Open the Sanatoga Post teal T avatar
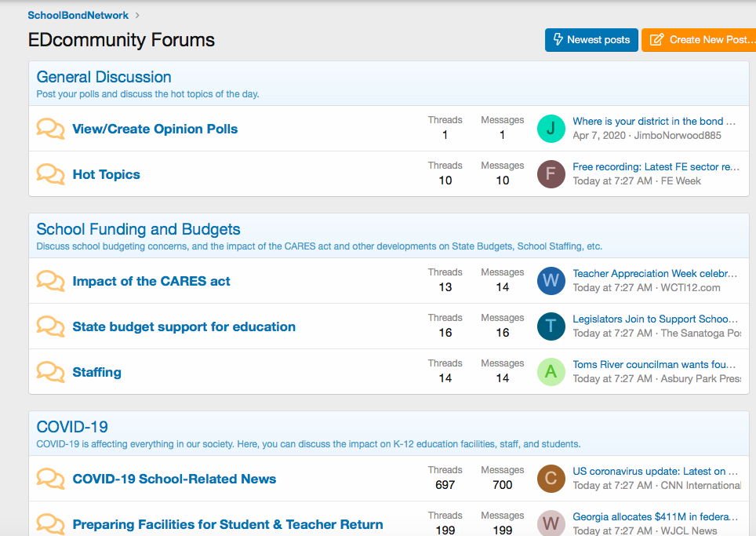The height and width of the screenshot is (536, 756). point(551,326)
